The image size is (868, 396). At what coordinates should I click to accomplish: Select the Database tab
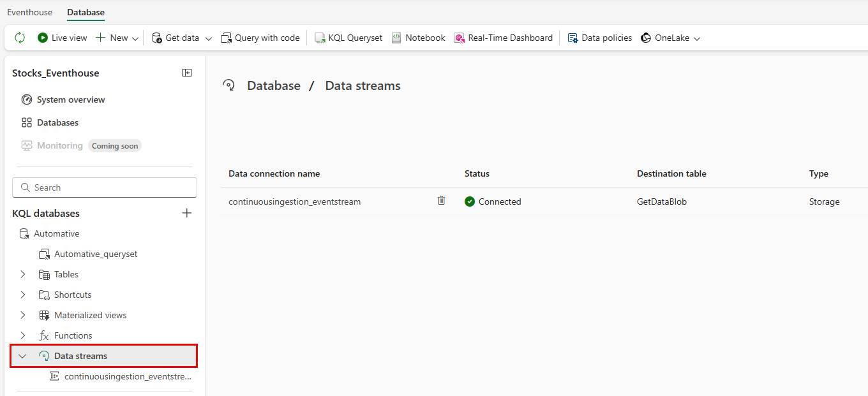point(86,12)
